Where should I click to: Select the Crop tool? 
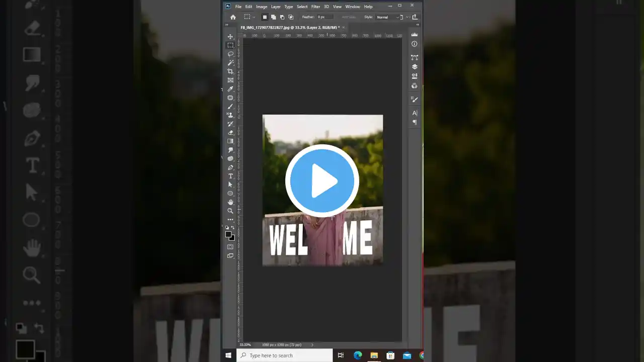click(x=230, y=71)
